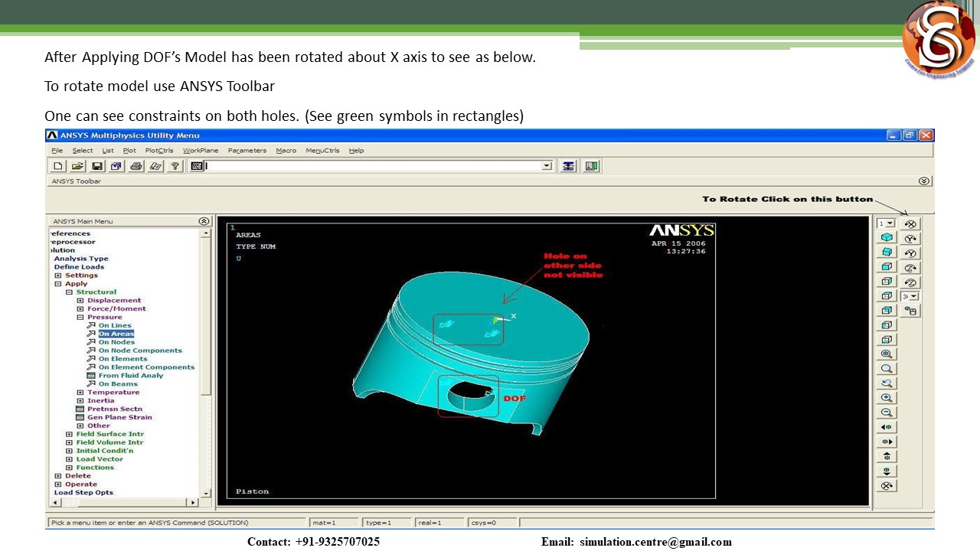Collapse the Structural tree node
The height and width of the screenshot is (551, 980).
pos(69,292)
